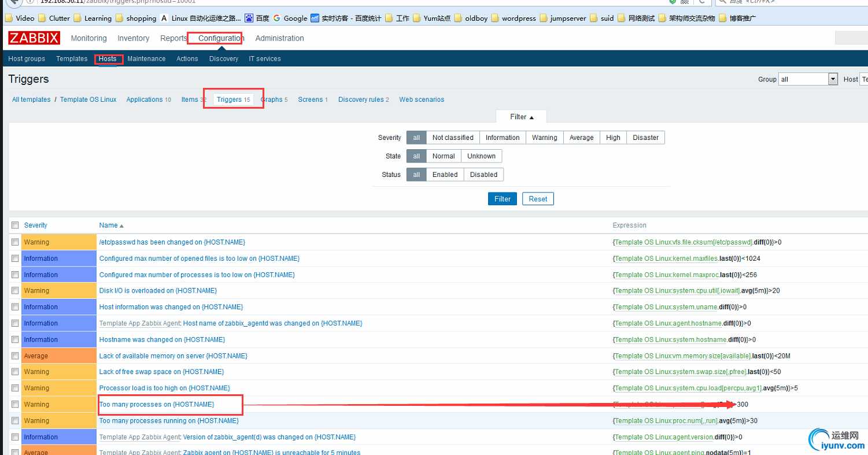The height and width of the screenshot is (455, 868).
Task: Open the Google bookmark
Action: point(290,18)
